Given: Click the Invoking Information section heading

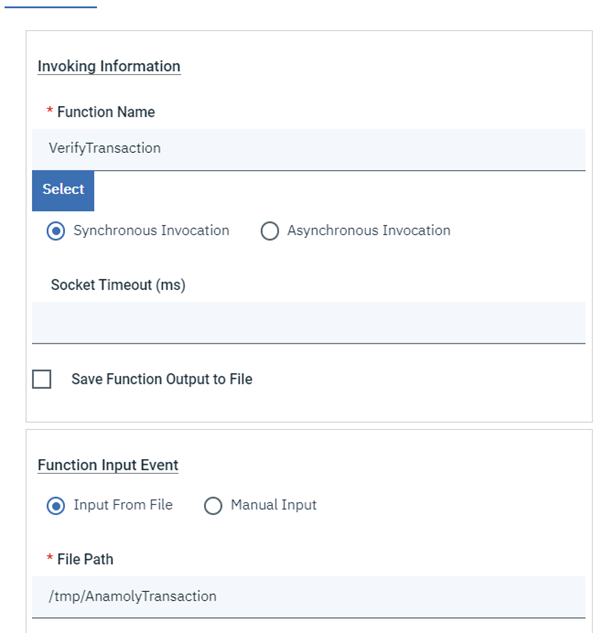Looking at the screenshot, I should 109,67.
